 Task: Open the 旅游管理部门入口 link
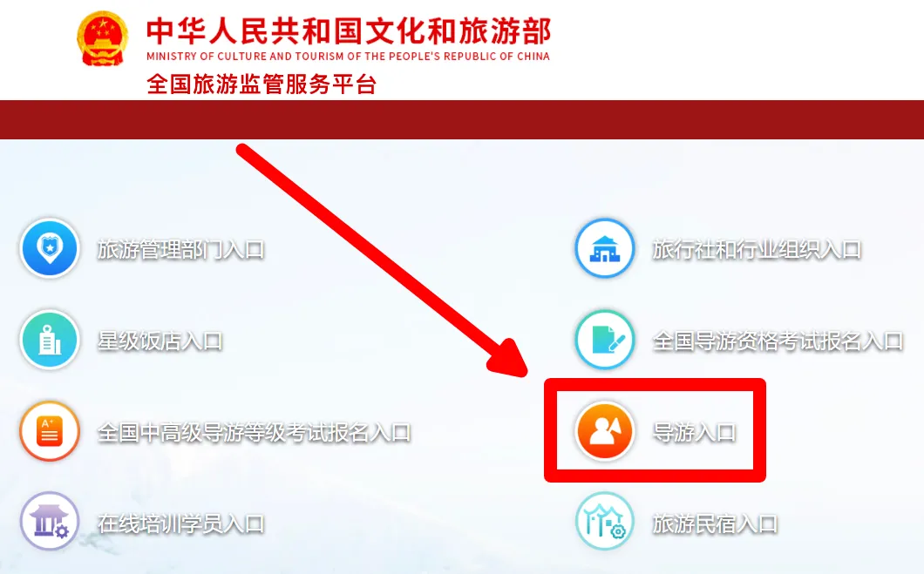pyautogui.click(x=181, y=250)
